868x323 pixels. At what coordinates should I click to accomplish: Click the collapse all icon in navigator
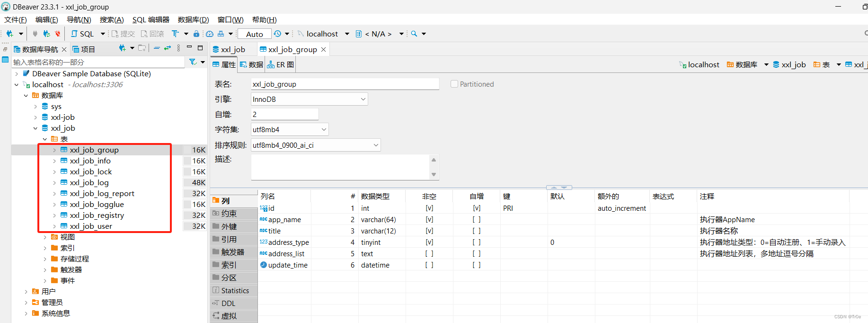(157, 48)
